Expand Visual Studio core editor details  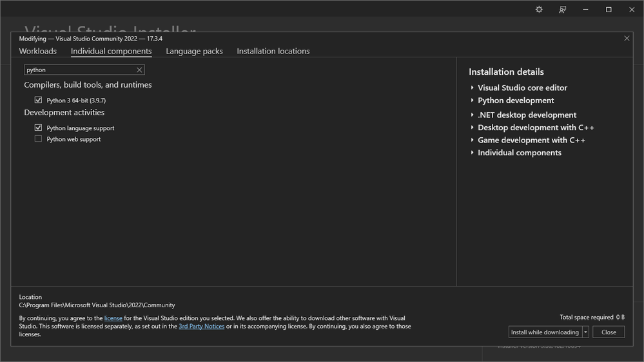(x=473, y=88)
